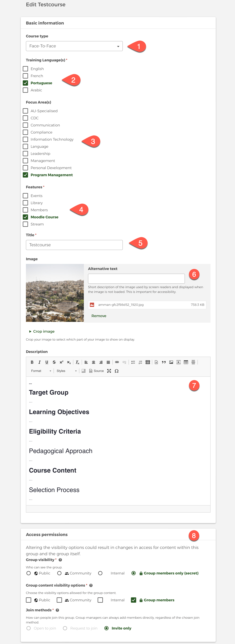Screen dimensions: 235x644
Task: Insert a horizontal line
Action: 193,362
